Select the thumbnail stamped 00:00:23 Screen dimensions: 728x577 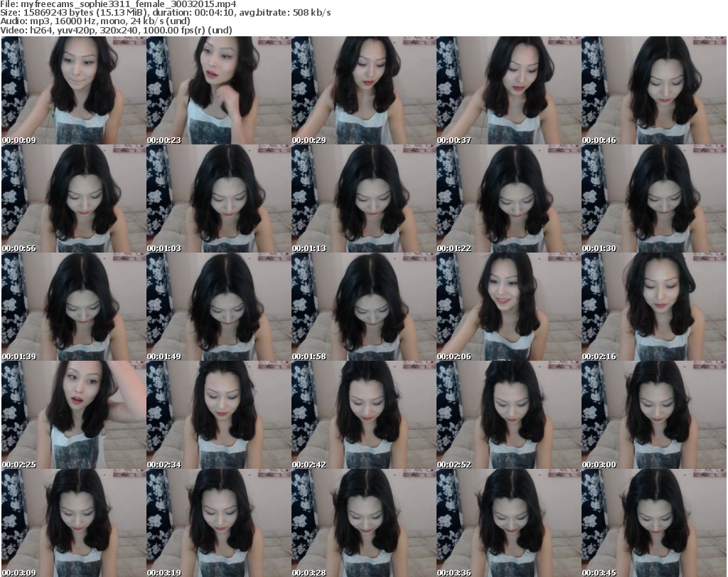219,90
